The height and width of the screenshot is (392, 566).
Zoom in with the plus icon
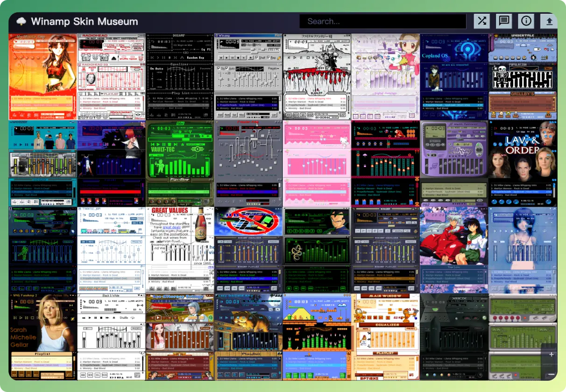click(551, 355)
